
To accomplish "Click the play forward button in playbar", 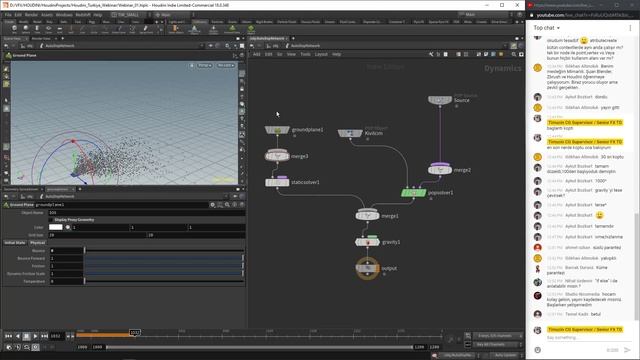I will point(36,336).
